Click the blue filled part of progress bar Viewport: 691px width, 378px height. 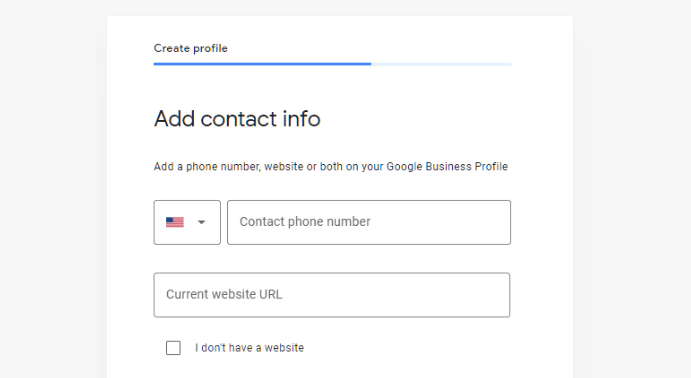click(x=262, y=64)
